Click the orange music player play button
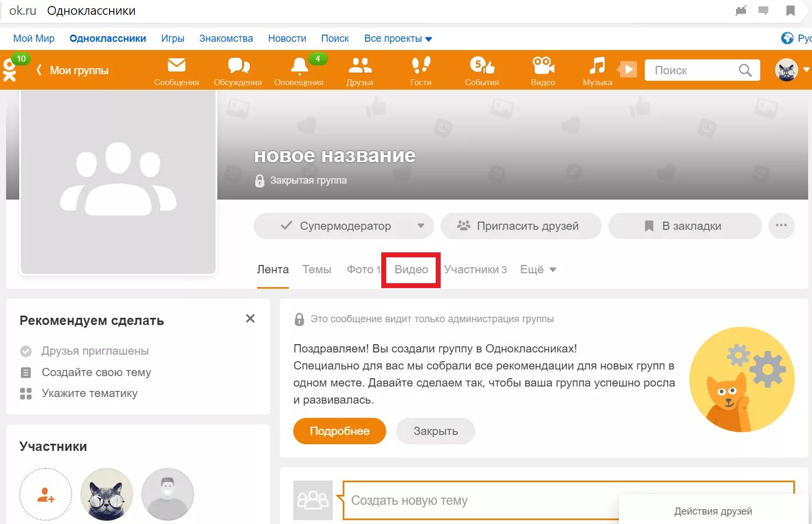812x524 pixels. click(x=628, y=70)
